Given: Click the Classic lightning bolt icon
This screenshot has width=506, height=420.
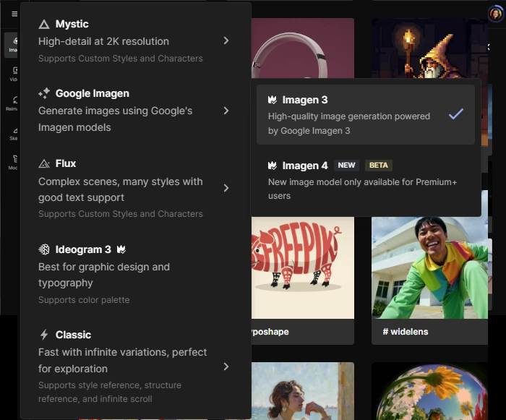Looking at the screenshot, I should 44,335.
